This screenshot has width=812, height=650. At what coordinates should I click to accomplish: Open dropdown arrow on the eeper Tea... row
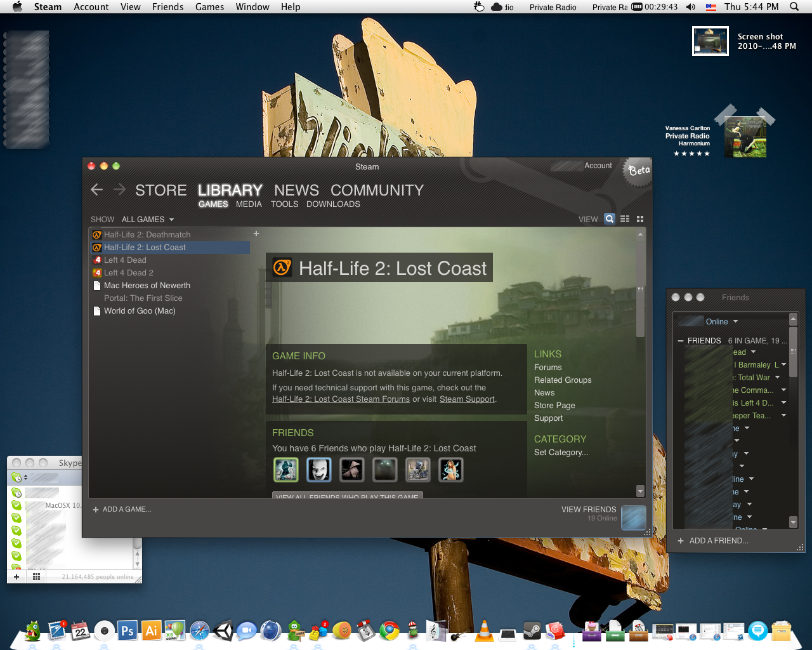pos(783,415)
